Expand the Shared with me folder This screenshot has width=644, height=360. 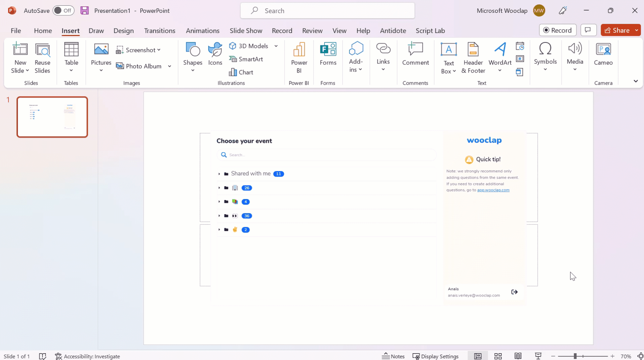coord(219,174)
